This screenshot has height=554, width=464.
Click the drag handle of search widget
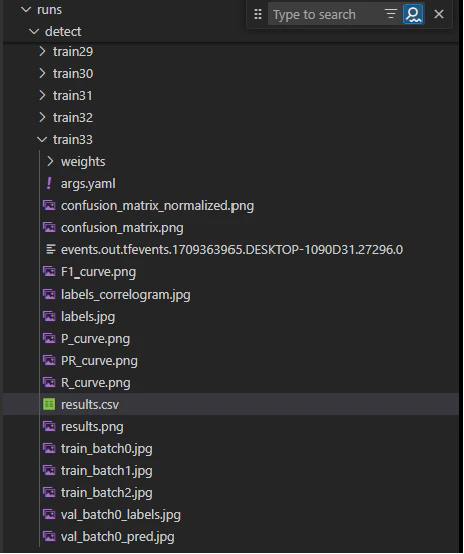tap(258, 14)
